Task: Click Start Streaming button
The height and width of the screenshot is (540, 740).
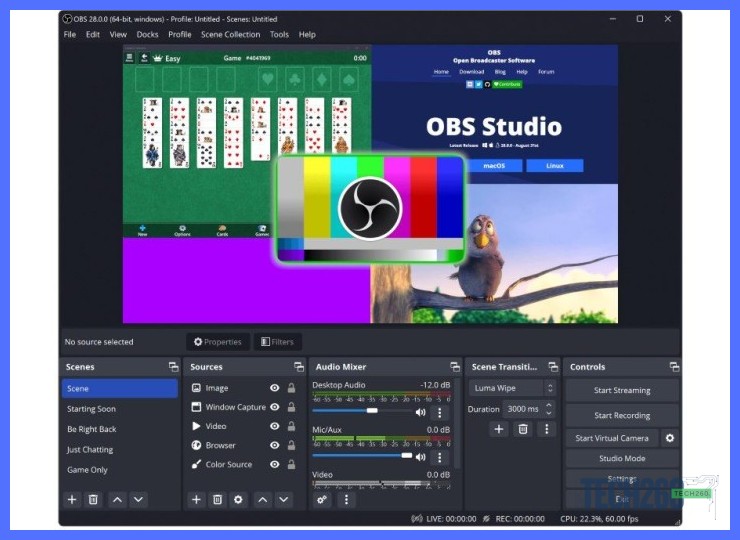Action: 622,390
